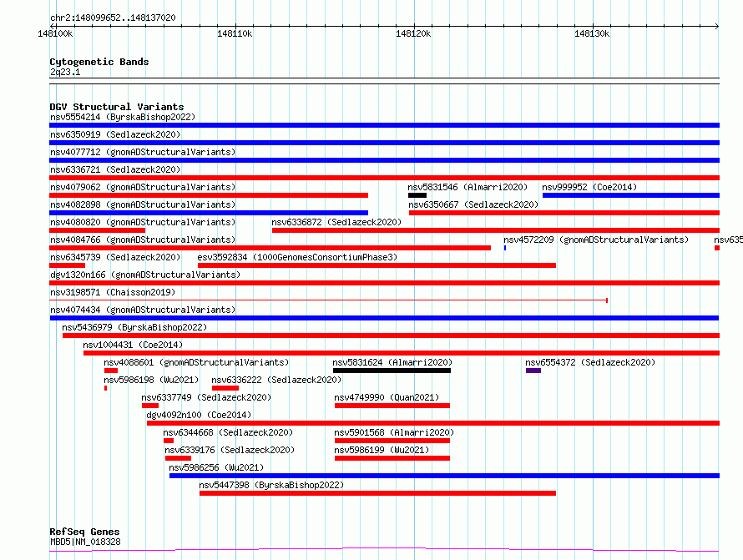The width and height of the screenshot is (743, 560).
Task: Click the RefSeq Genes track title
Action: click(84, 532)
